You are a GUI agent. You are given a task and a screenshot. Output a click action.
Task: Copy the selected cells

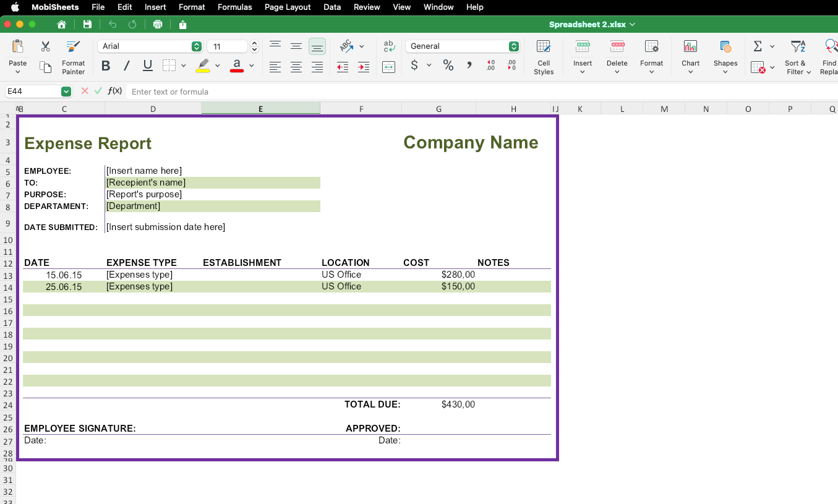(45, 67)
